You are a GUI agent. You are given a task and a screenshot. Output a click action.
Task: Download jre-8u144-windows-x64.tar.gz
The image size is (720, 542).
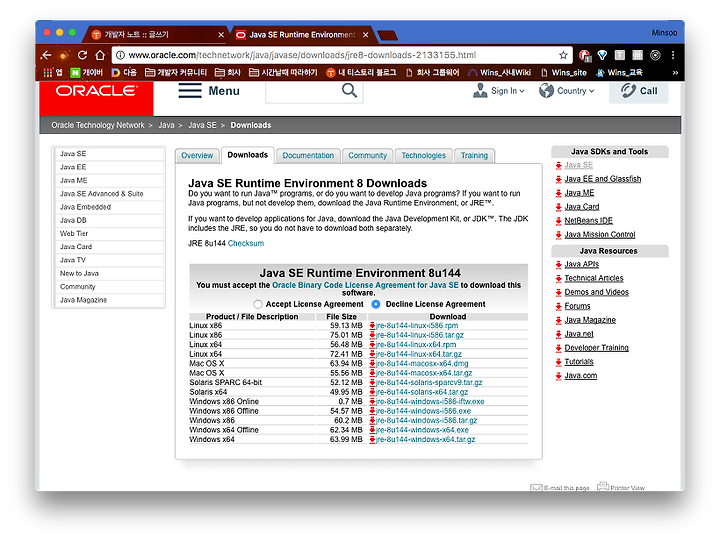pyautogui.click(x=426, y=440)
